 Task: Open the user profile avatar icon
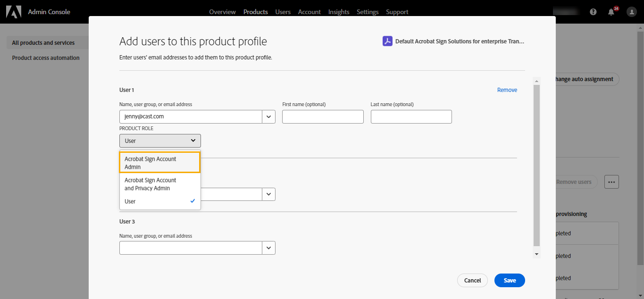click(632, 12)
